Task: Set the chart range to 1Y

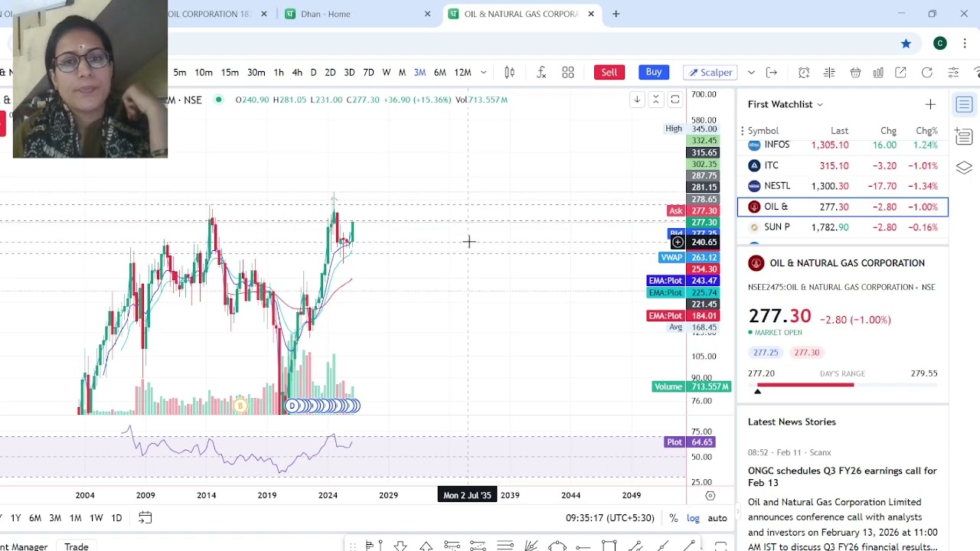Action: coord(15,518)
